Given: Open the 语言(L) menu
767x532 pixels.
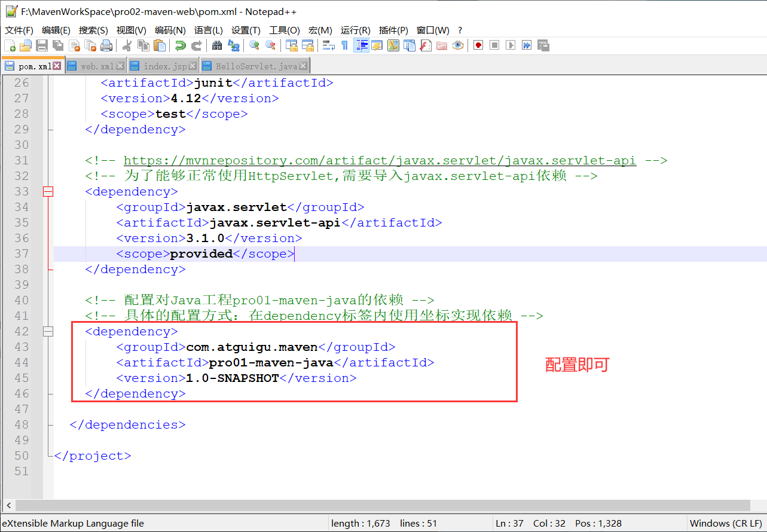Looking at the screenshot, I should 209,30.
